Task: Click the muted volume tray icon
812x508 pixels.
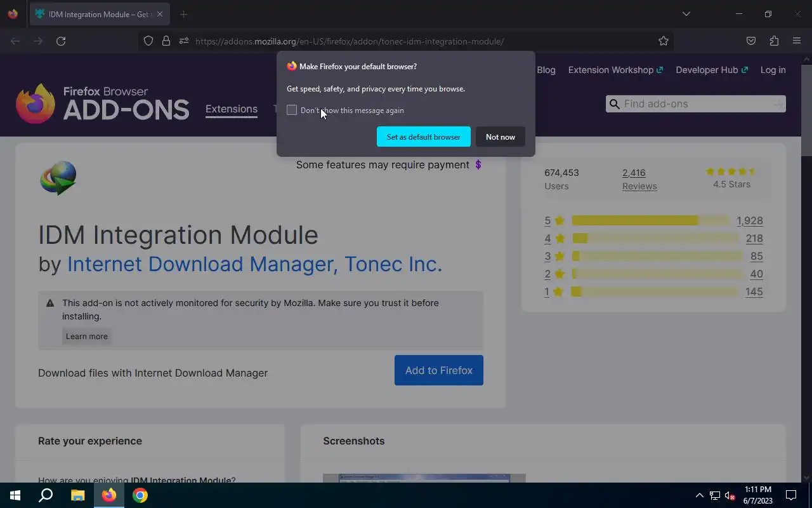Action: tap(730, 495)
